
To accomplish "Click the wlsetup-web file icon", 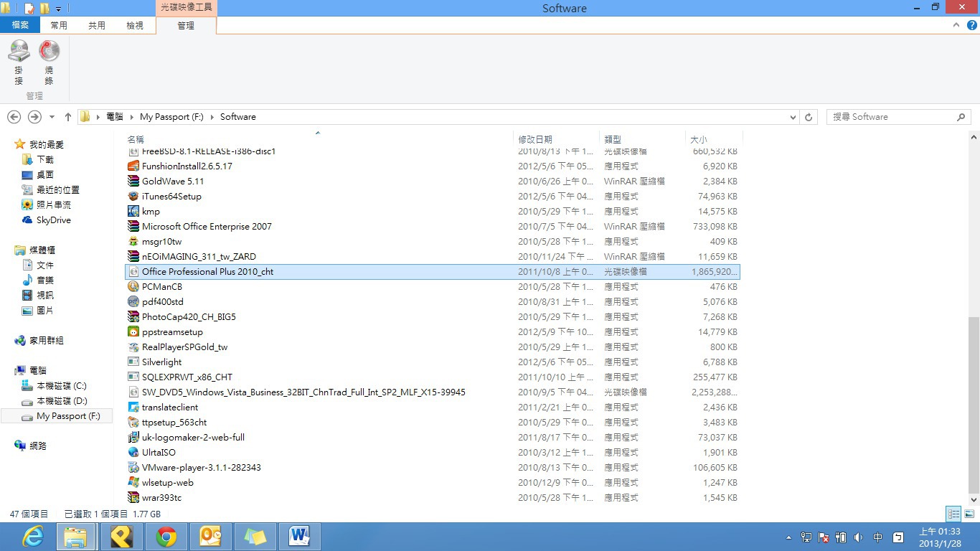I will point(133,483).
